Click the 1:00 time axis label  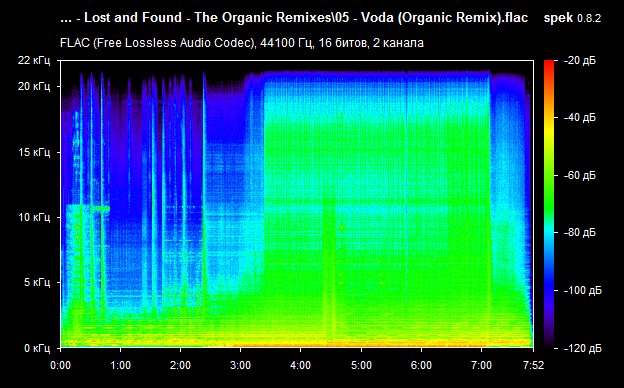pos(121,365)
